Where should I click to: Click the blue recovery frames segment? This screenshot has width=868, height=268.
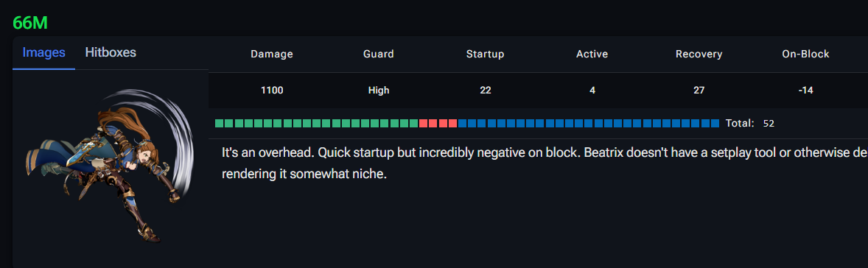[x=589, y=123]
